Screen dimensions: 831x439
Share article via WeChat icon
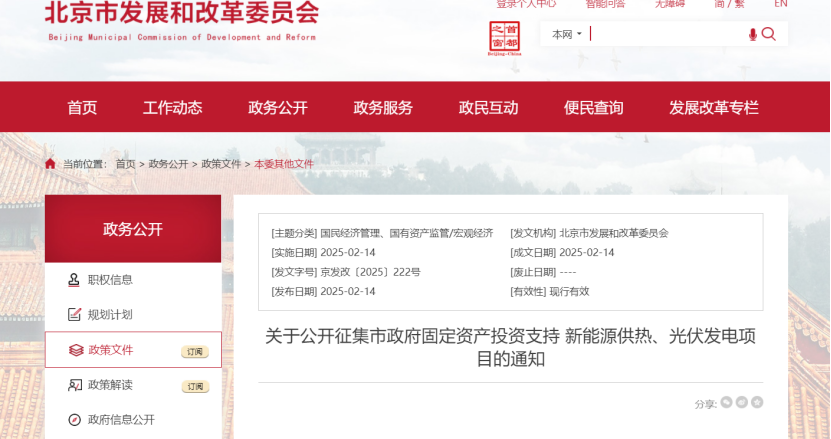click(727, 402)
